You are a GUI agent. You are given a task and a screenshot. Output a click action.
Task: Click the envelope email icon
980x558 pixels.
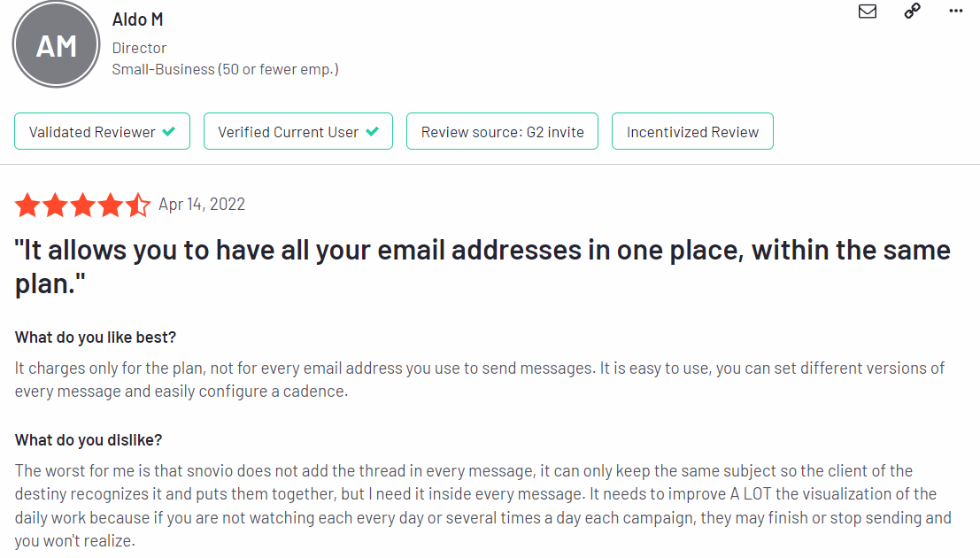(x=868, y=12)
